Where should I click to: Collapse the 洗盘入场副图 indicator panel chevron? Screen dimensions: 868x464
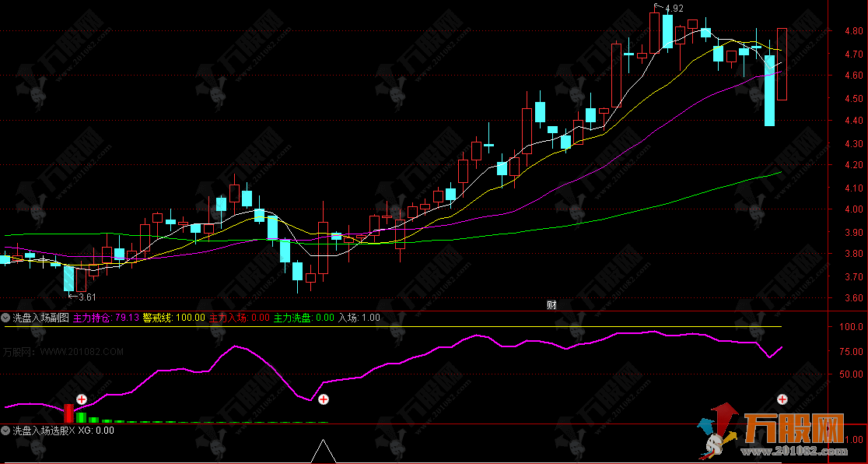pos(5,318)
